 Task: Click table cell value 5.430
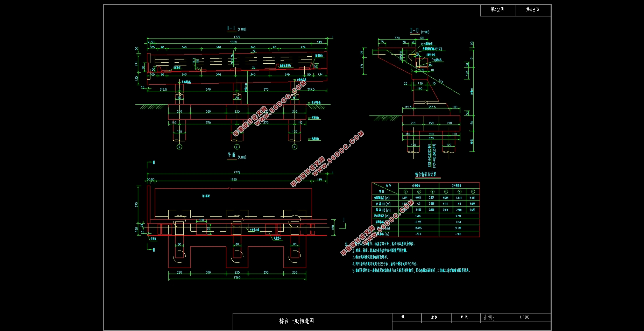[473, 198]
